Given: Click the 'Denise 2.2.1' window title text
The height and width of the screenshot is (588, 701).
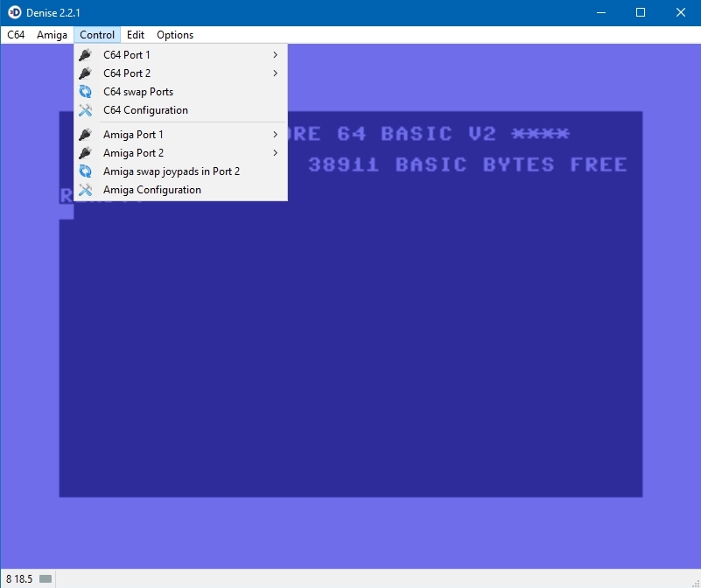Looking at the screenshot, I should click(x=53, y=13).
